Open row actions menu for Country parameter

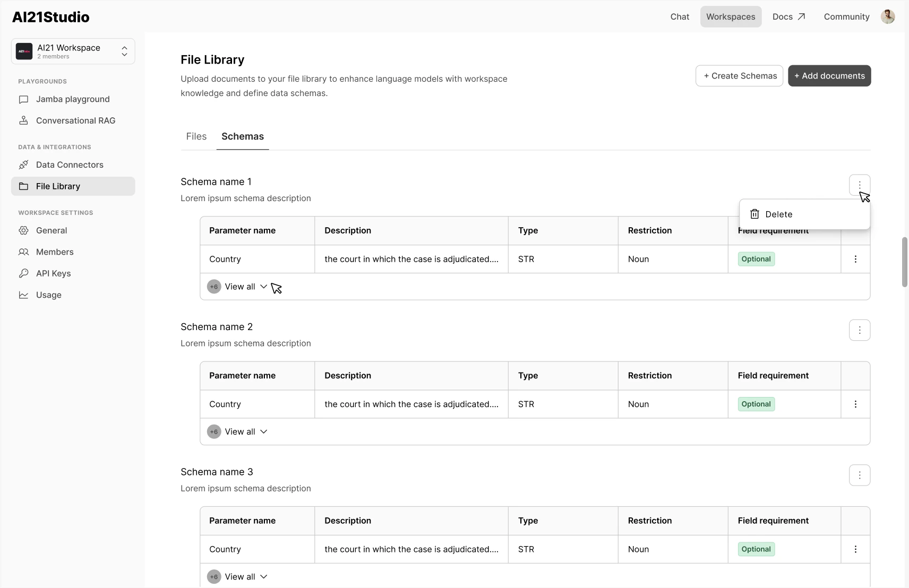coord(855,259)
